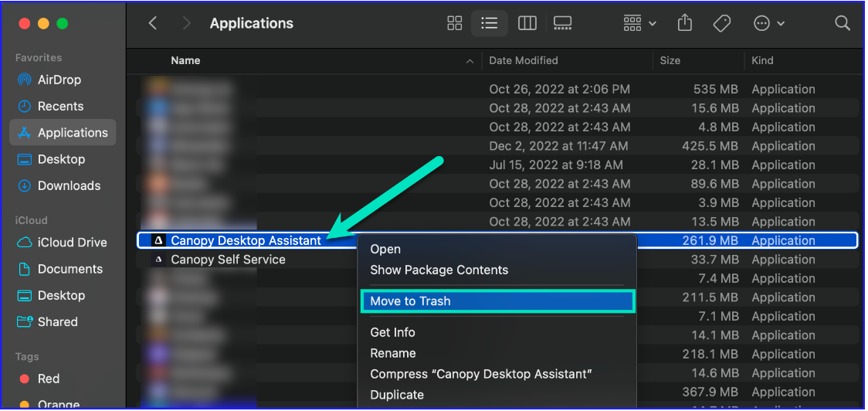Choose Get Info in the context menu
The width and height of the screenshot is (868, 411).
tap(497, 332)
